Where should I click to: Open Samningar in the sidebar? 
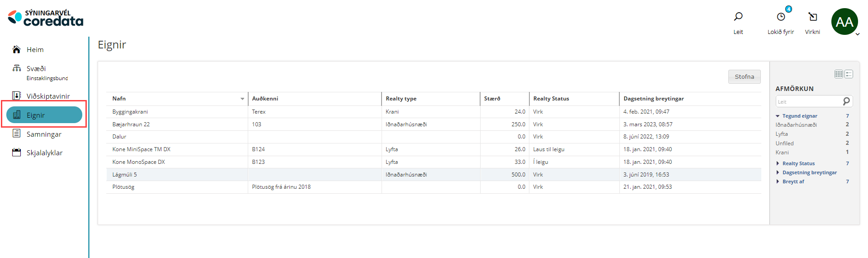[43, 134]
